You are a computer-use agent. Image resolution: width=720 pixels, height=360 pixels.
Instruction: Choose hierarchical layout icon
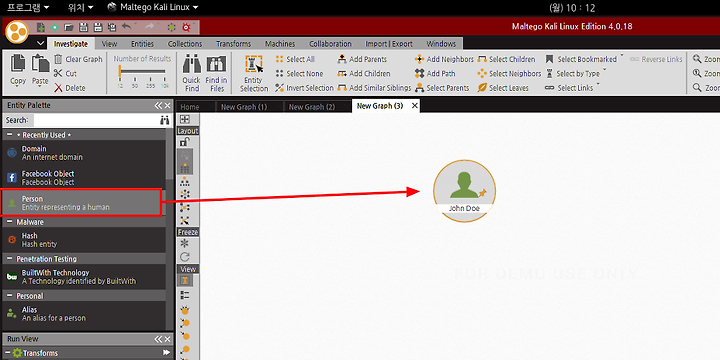[x=185, y=181]
